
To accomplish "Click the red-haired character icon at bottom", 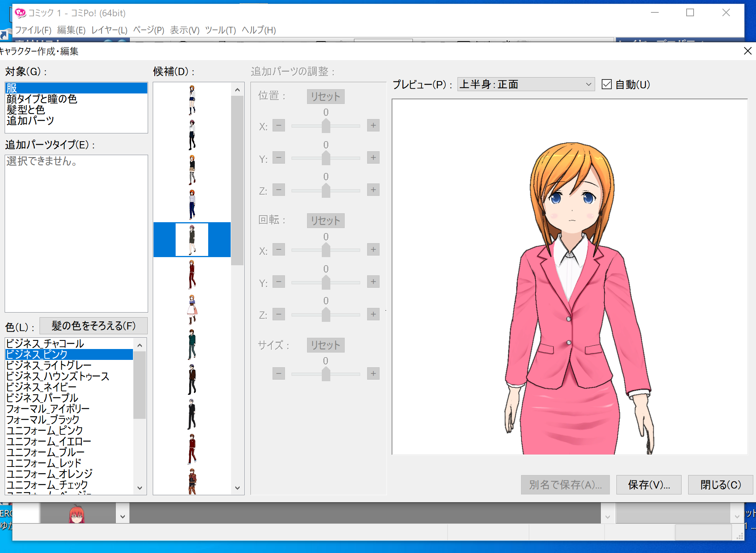I will point(77,514).
